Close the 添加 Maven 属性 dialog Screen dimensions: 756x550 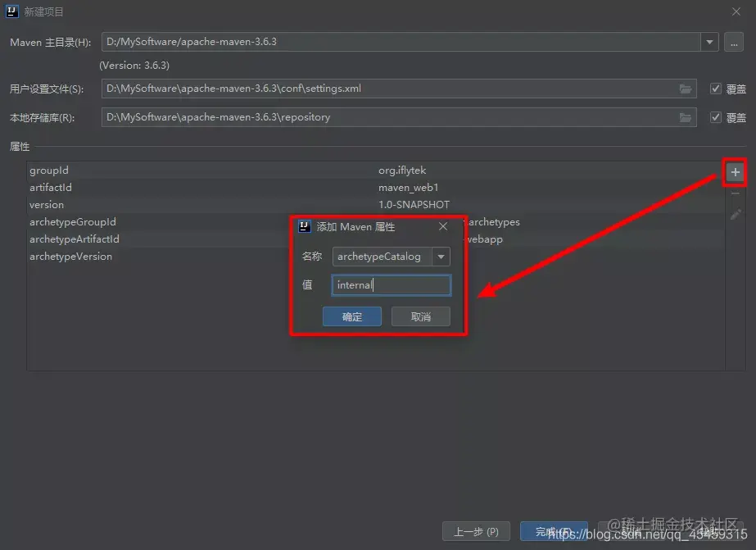[443, 226]
